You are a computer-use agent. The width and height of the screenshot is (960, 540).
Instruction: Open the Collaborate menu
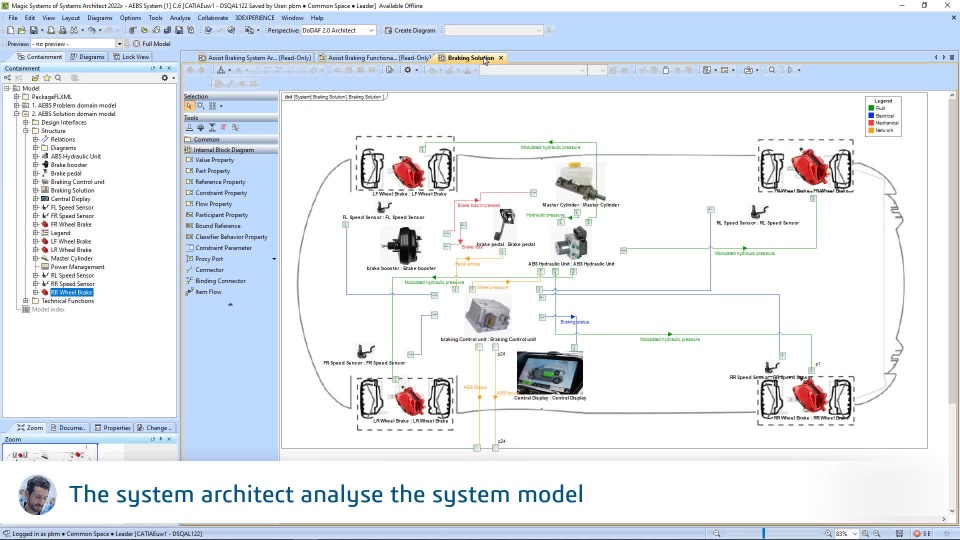point(212,18)
